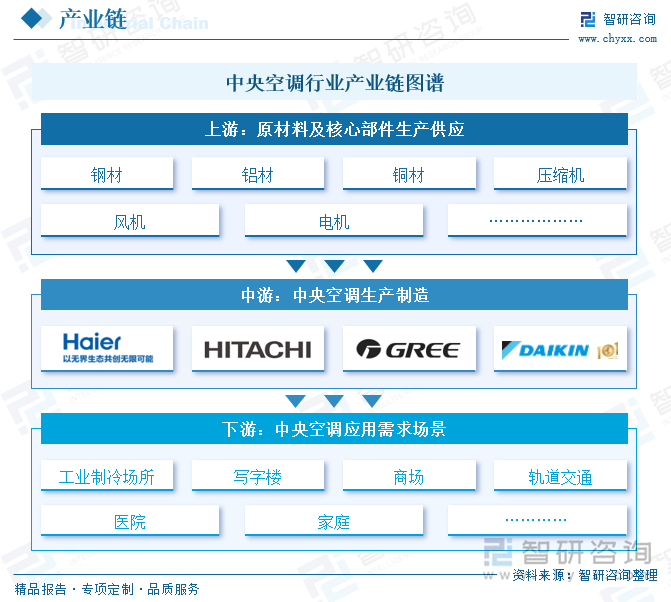Image resolution: width=671 pixels, height=602 pixels.
Task: Select the 风机 box
Action: 130,220
